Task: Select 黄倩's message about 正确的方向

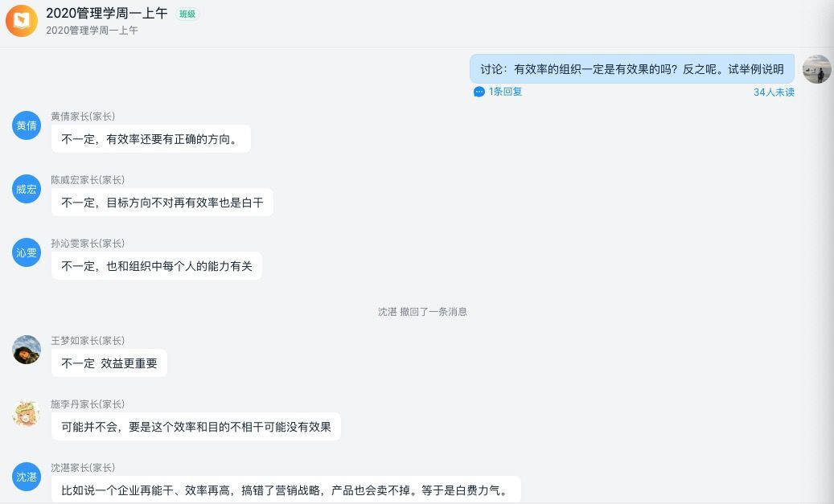Action: (151, 139)
